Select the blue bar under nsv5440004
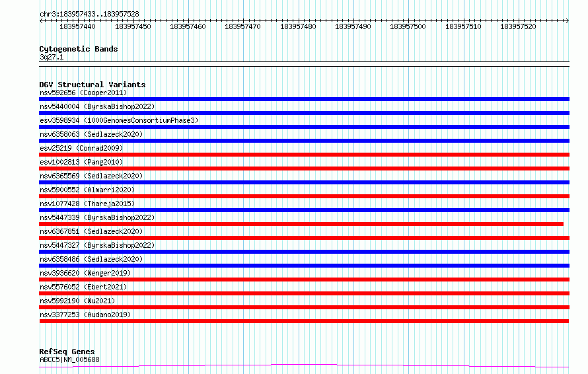588x374 pixels. coord(304,113)
